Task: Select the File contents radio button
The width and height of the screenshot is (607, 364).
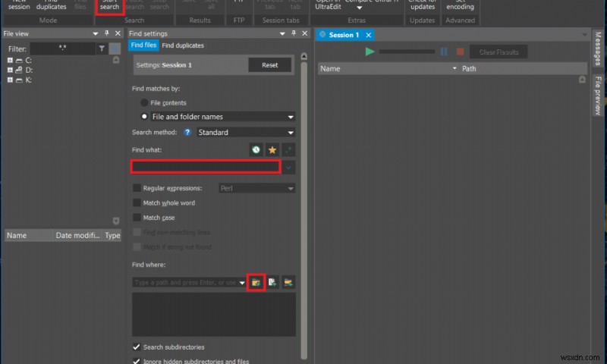Action: point(144,102)
